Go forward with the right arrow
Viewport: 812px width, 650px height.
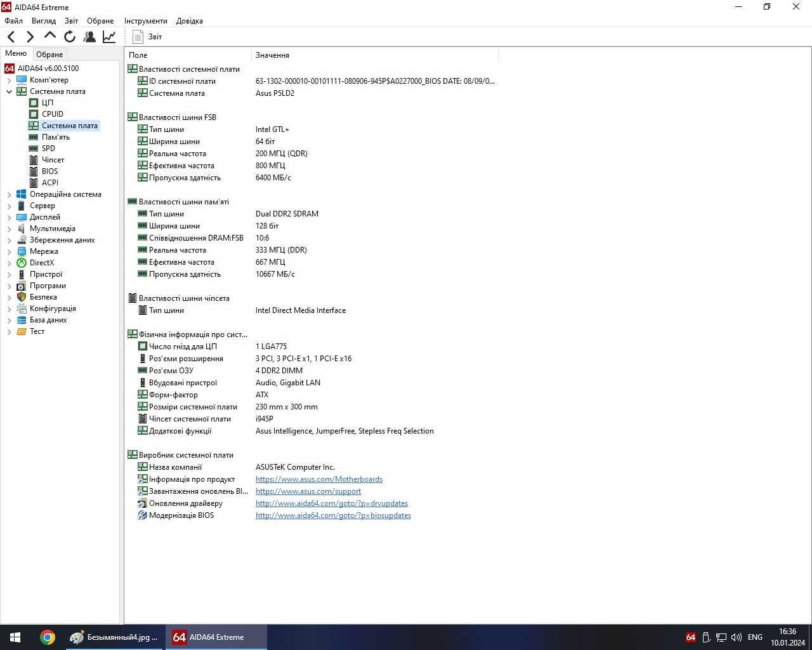point(30,37)
